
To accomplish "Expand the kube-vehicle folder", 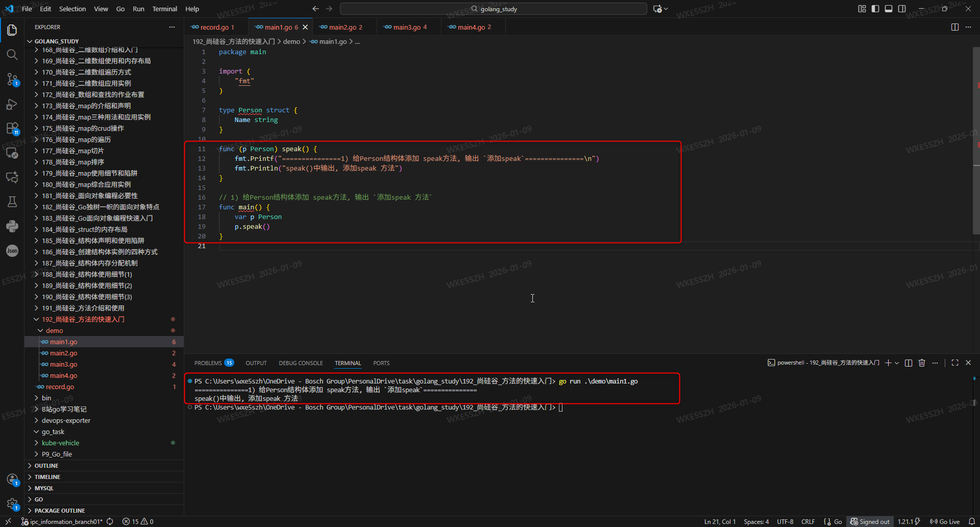I will coord(60,443).
